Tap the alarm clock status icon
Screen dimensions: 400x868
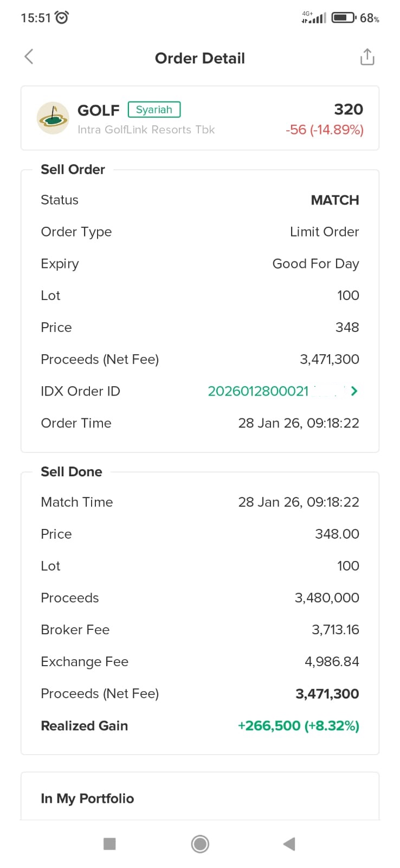coord(62,18)
